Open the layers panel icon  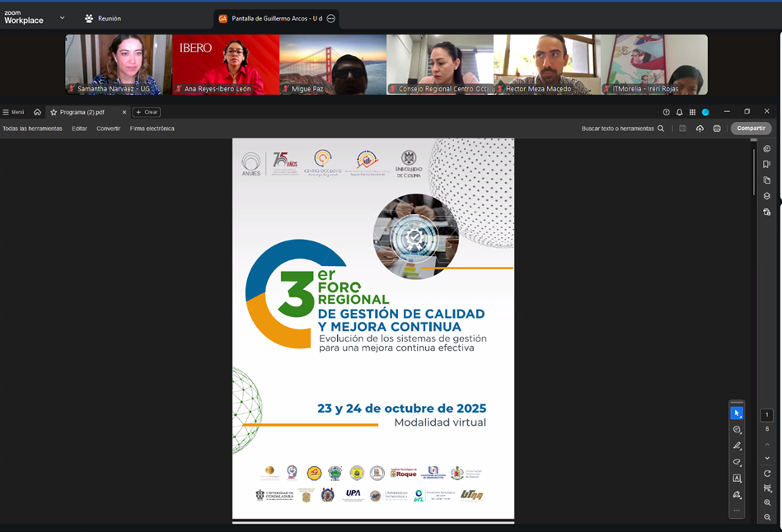coord(766,196)
